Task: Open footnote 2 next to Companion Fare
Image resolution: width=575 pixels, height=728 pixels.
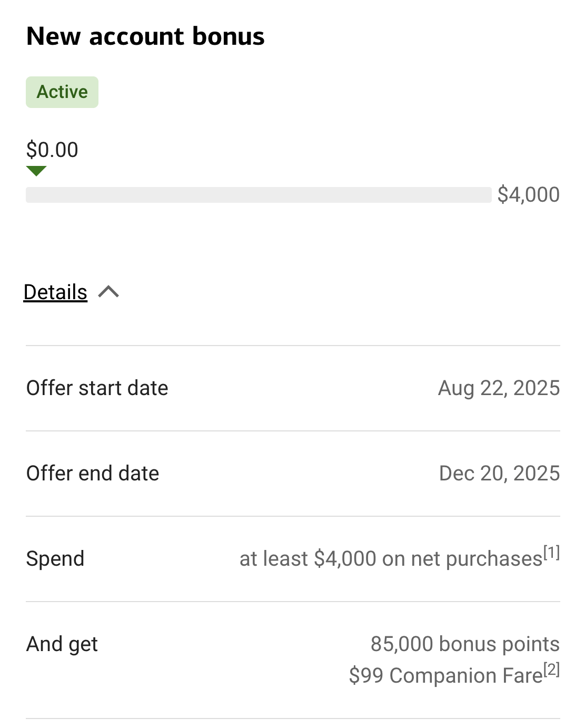Action: (552, 670)
